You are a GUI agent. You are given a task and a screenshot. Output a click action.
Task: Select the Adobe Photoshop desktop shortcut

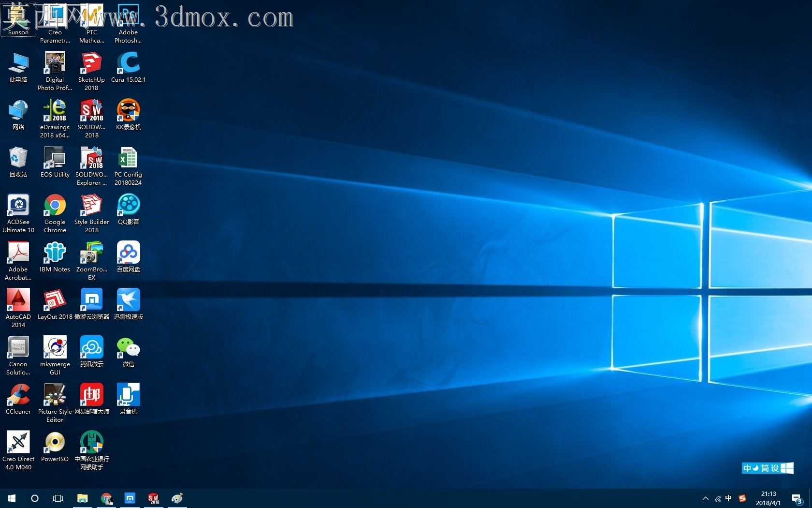click(128, 23)
